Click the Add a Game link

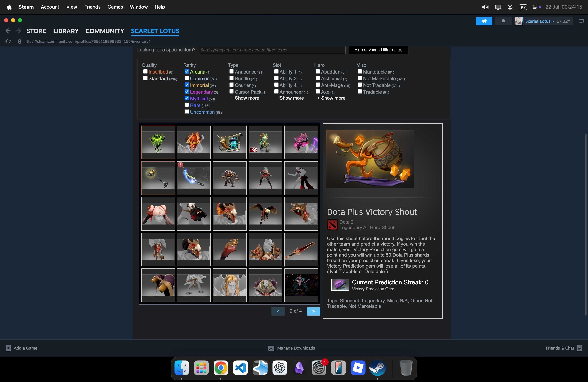(x=25, y=348)
